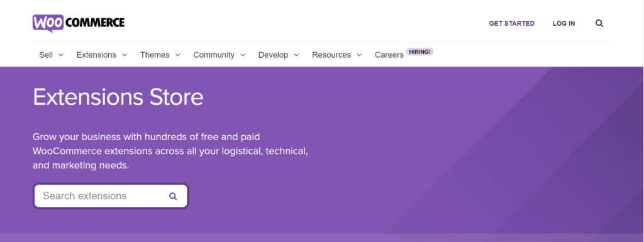Click the Extensions Store heading
644x242 pixels.
(x=118, y=97)
